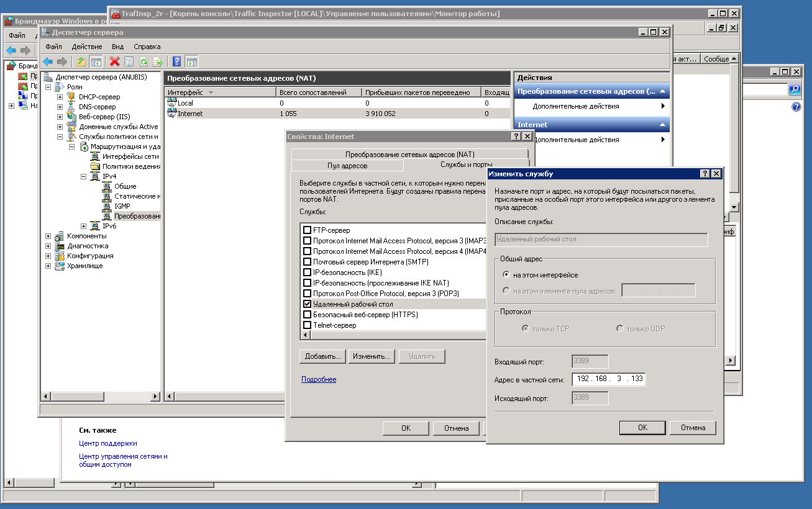812x509 pixels.
Task: Switch to the Преобразование сетевых адресов (NAT) tab
Action: pyautogui.click(x=410, y=154)
